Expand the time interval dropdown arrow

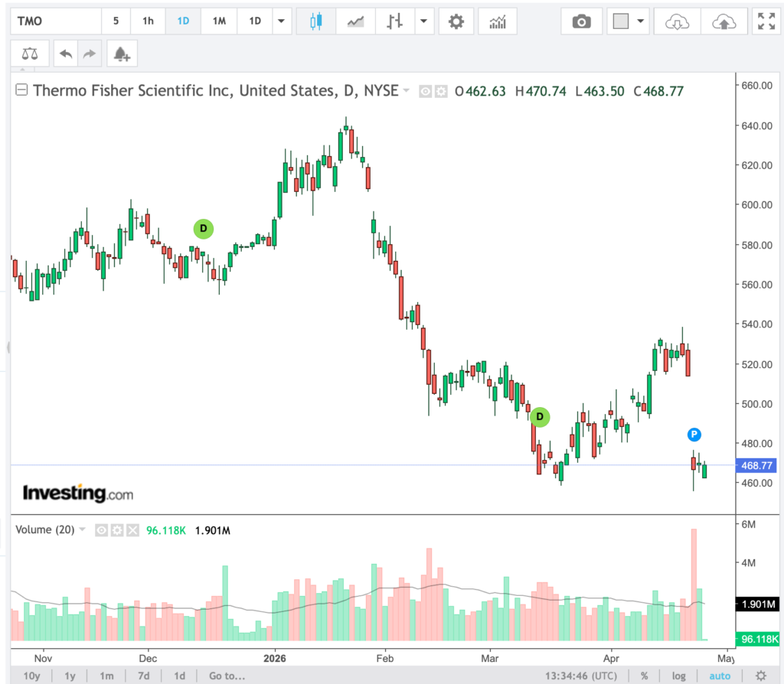[283, 21]
